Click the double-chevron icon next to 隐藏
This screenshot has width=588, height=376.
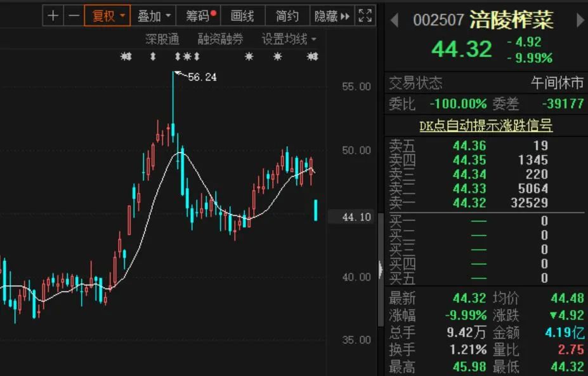[x=344, y=15]
